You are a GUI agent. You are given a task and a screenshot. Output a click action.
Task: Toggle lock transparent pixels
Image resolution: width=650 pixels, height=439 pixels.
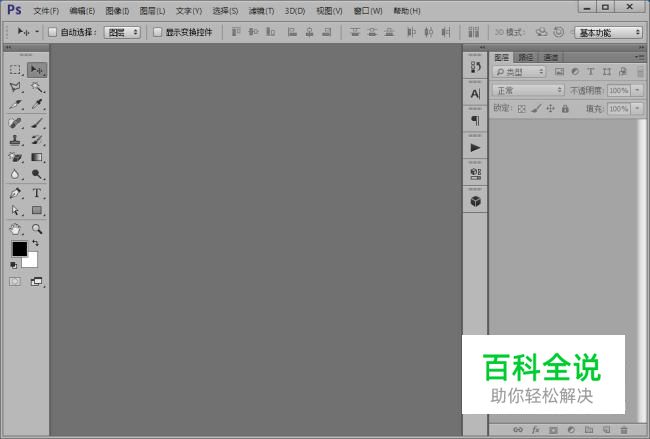coord(521,109)
